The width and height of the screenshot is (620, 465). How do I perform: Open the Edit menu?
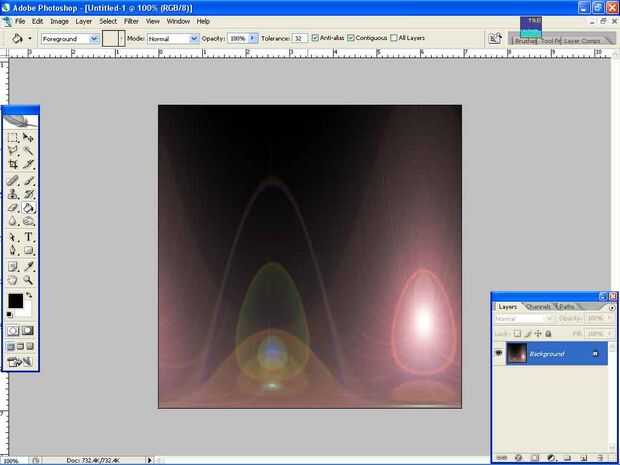[38, 21]
